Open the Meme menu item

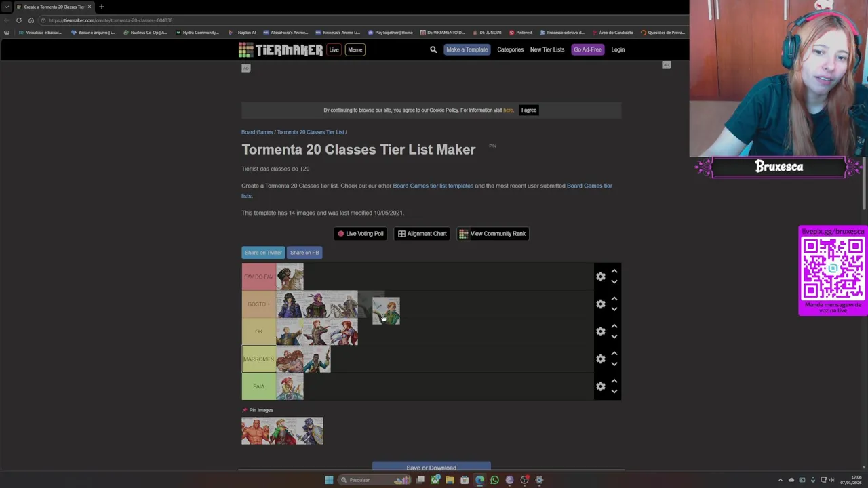click(x=355, y=49)
